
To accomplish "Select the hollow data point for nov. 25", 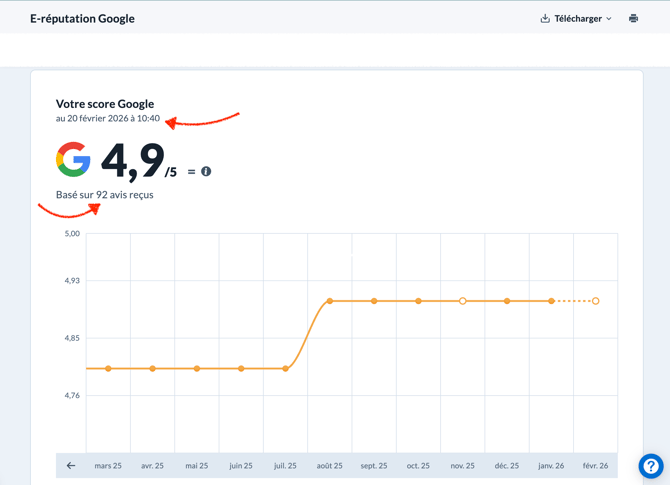I will click(463, 301).
